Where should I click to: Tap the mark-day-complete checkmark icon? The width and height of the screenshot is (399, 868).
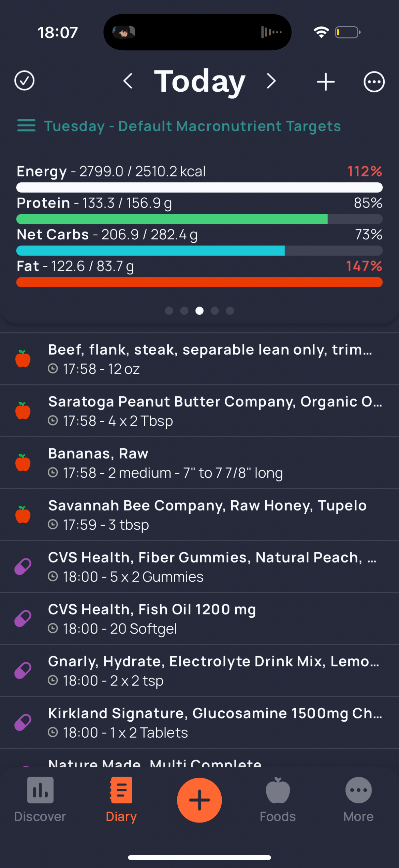24,81
